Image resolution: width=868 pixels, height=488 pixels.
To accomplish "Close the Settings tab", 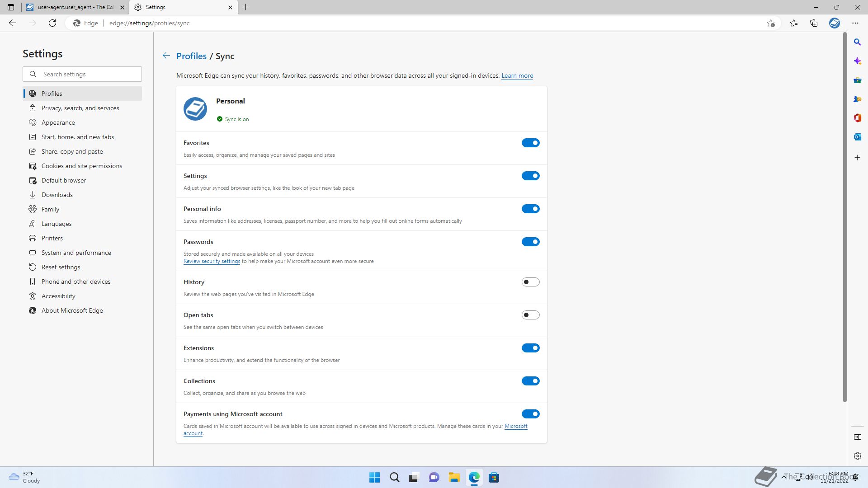I will tap(230, 7).
